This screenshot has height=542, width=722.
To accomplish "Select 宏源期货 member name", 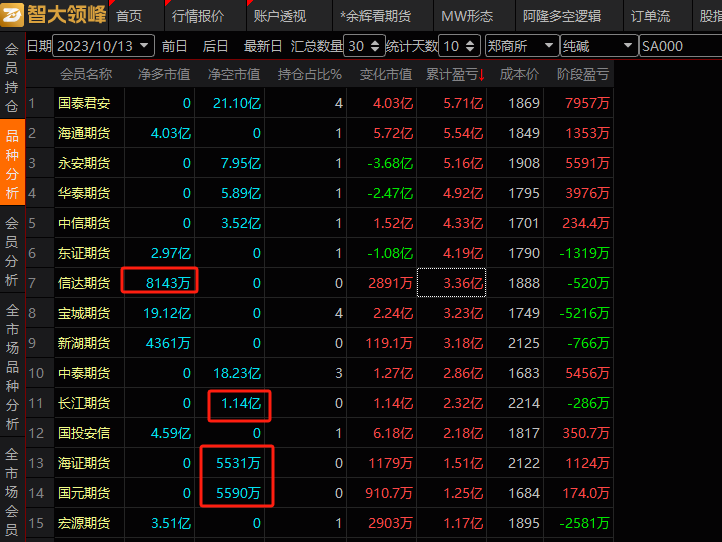I will pyautogui.click(x=84, y=523).
